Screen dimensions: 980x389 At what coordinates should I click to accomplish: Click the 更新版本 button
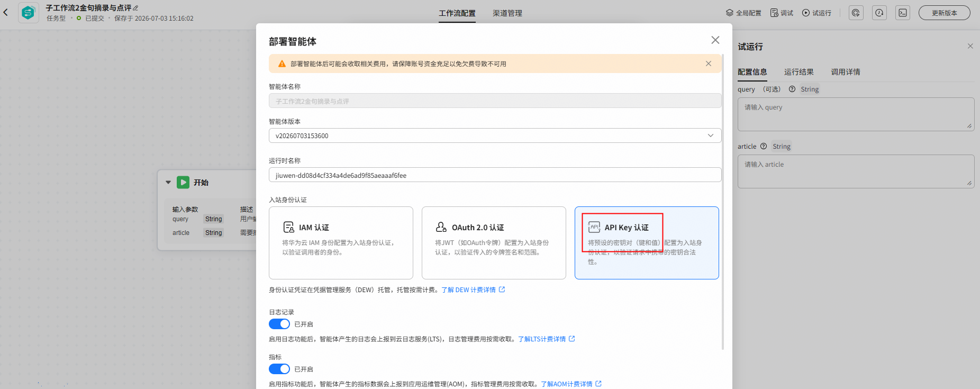pos(945,13)
